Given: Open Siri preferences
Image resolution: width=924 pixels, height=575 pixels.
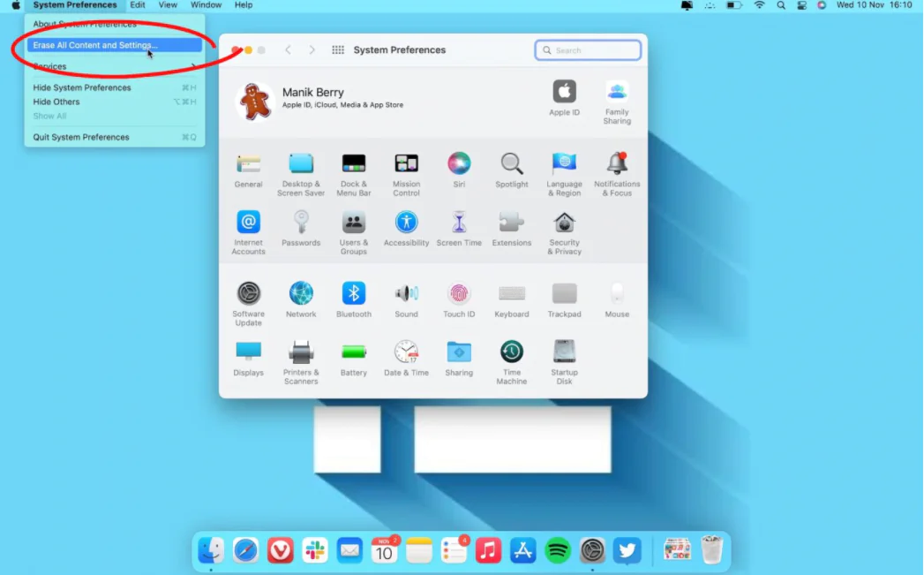Looking at the screenshot, I should point(459,165).
